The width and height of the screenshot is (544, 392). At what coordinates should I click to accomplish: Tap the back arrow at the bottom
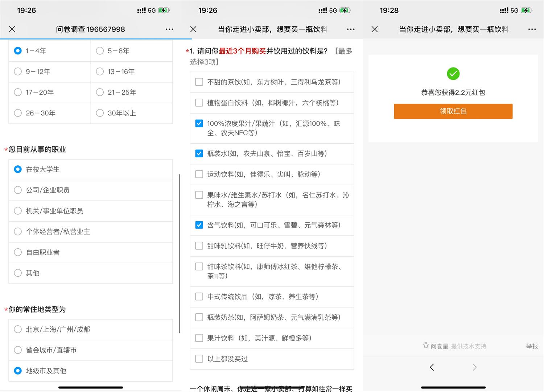(432, 367)
